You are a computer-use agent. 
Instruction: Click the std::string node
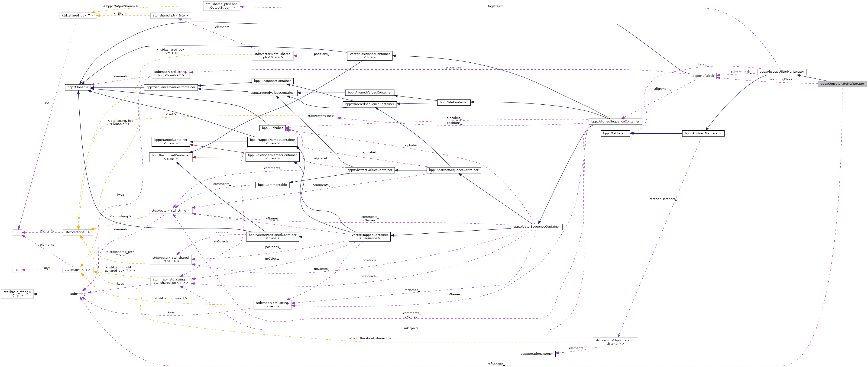(x=78, y=294)
